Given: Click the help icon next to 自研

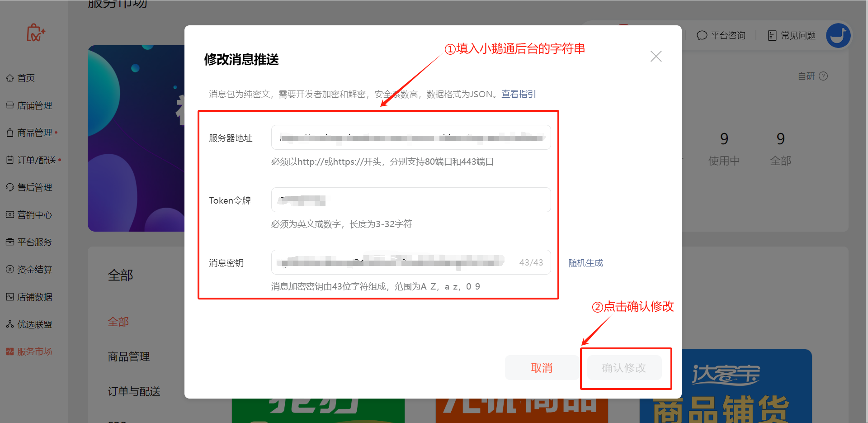Looking at the screenshot, I should (x=823, y=76).
